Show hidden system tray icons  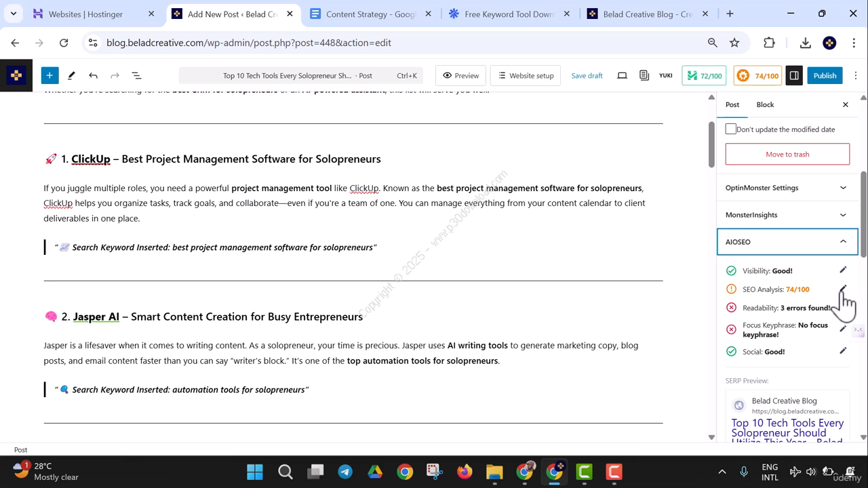[722, 472]
